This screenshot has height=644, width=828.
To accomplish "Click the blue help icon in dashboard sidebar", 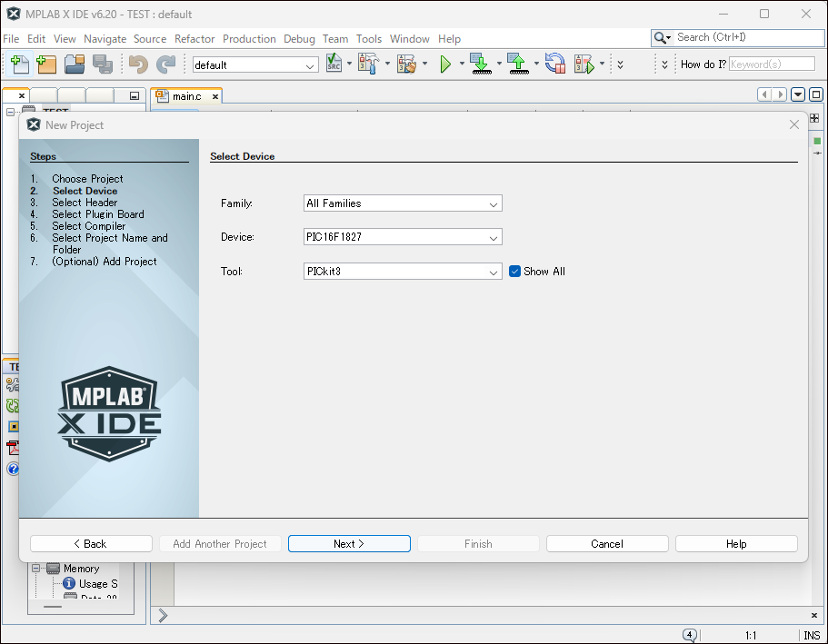I will click(x=13, y=469).
